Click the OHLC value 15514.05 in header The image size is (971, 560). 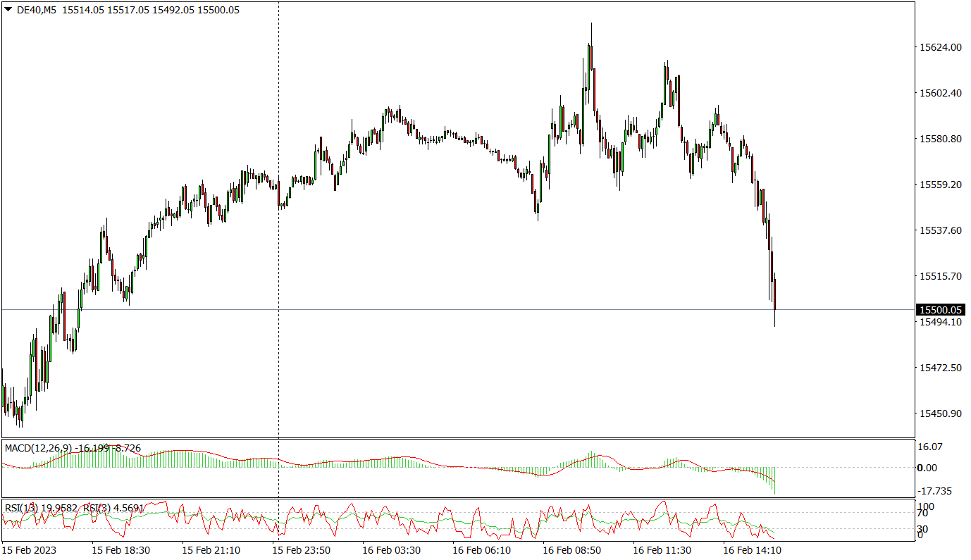[x=82, y=10]
